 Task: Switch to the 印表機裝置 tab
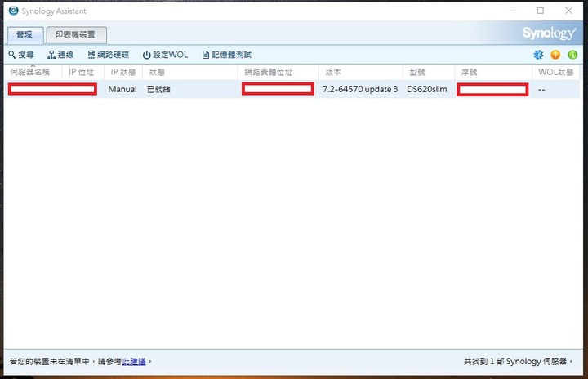click(77, 35)
